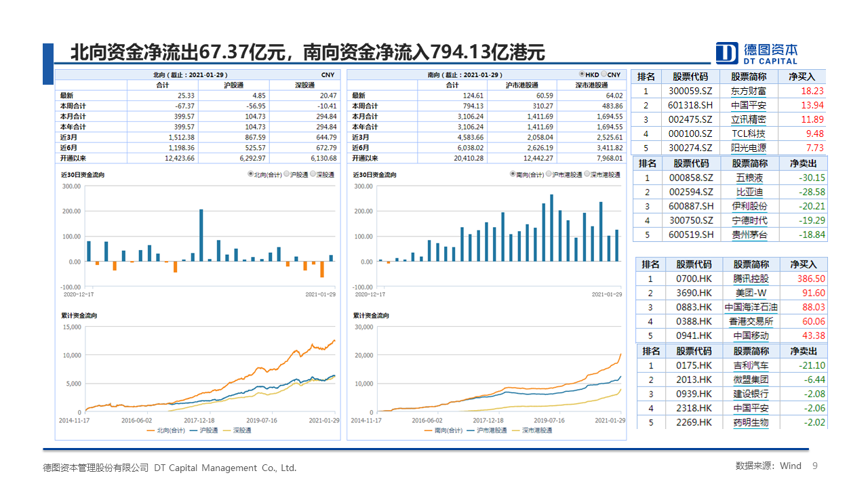Click 深股通 weekly value -10.41
The height and width of the screenshot is (488, 868).
click(327, 106)
